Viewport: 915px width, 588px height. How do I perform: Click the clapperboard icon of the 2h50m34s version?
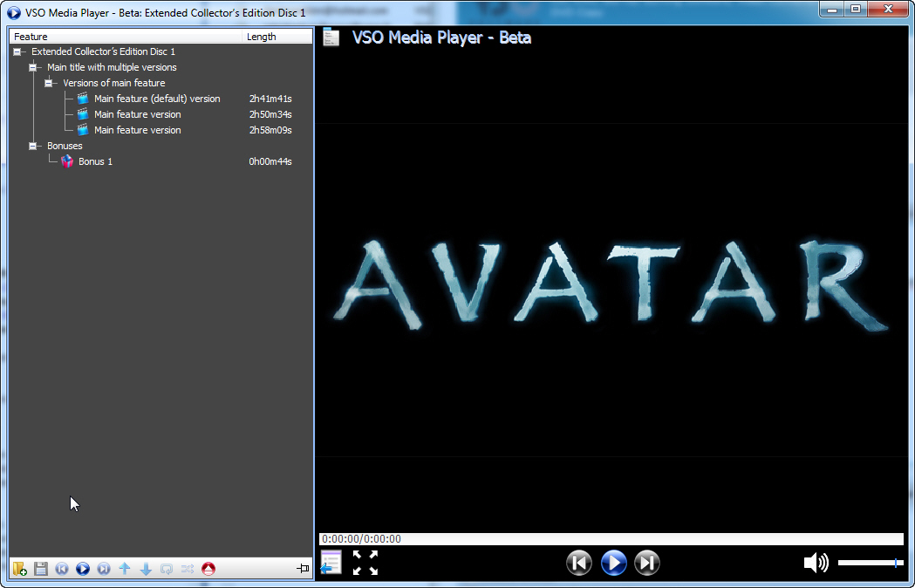coord(83,114)
